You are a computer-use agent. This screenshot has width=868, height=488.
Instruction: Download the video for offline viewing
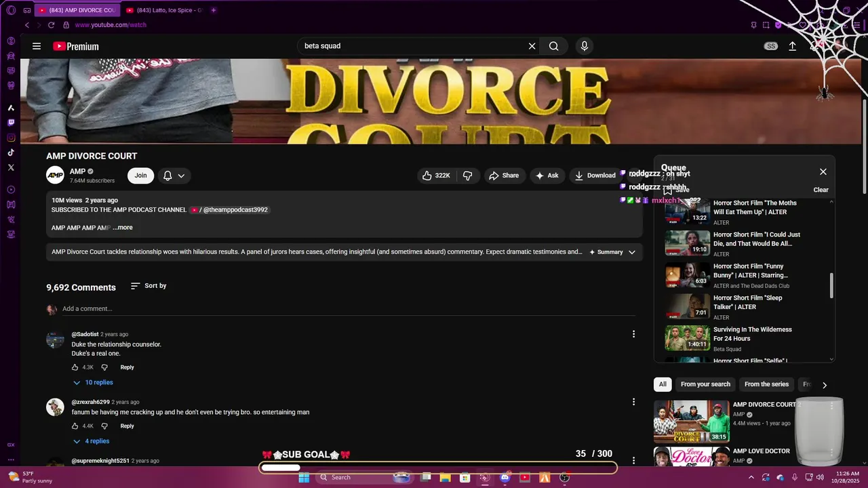pyautogui.click(x=595, y=176)
